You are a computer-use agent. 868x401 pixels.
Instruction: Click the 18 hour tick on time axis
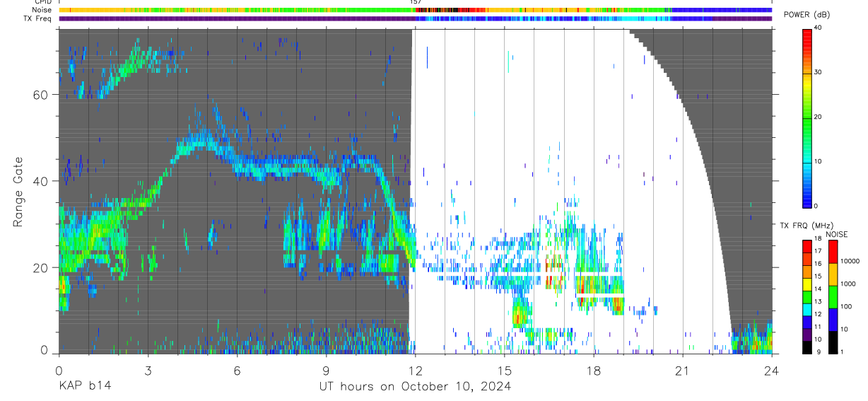(594, 371)
